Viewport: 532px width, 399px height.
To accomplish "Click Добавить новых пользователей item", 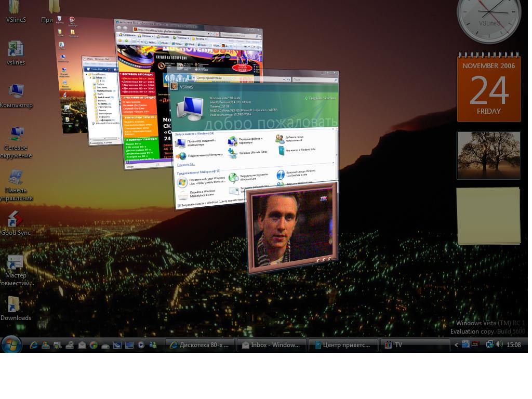I will point(289,138).
